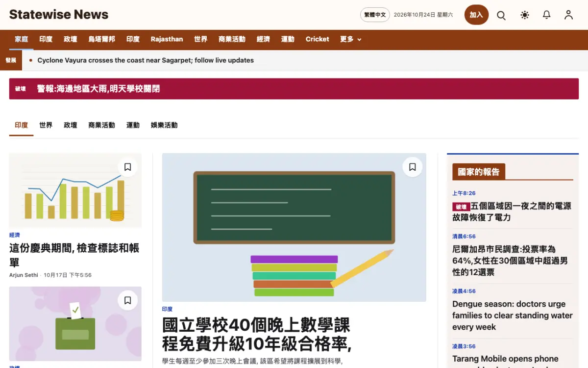Bookmark the festival labels and bills article
The image size is (588, 368).
click(127, 167)
